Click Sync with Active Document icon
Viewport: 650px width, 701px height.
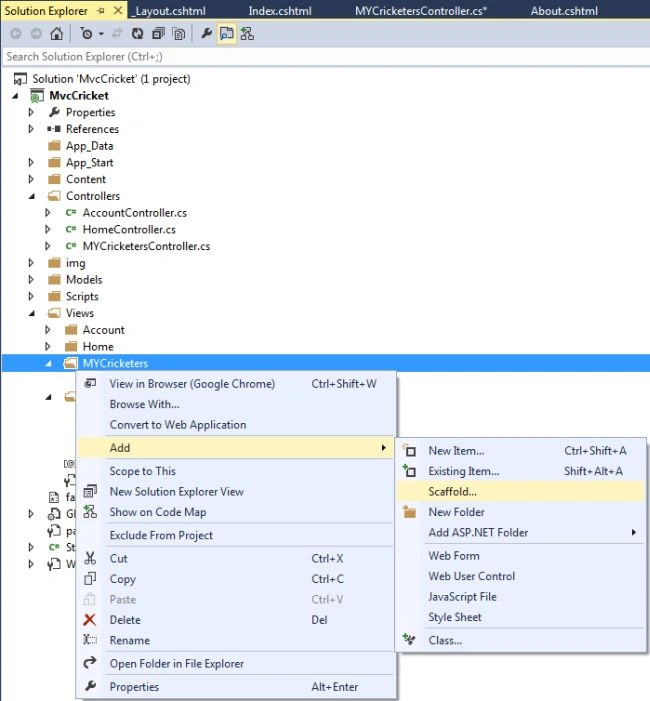(117, 34)
